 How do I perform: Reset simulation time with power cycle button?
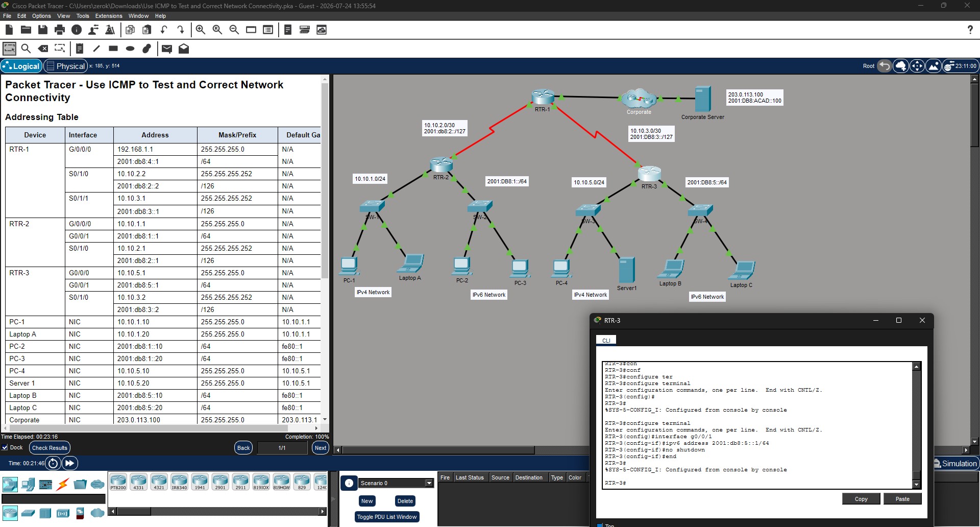[x=53, y=463]
